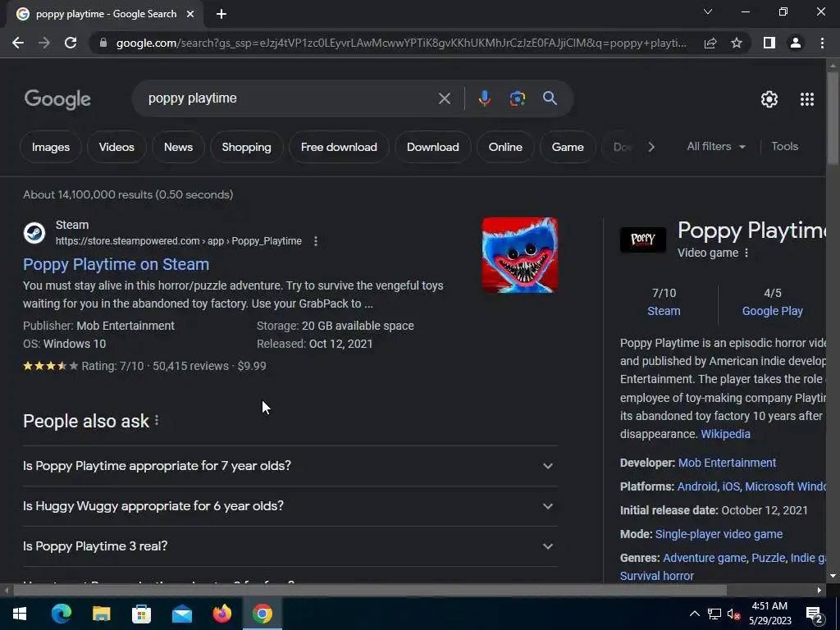This screenshot has height=630, width=840.
Task: Click the Huggy Wuggy thumbnail image
Action: tap(519, 255)
